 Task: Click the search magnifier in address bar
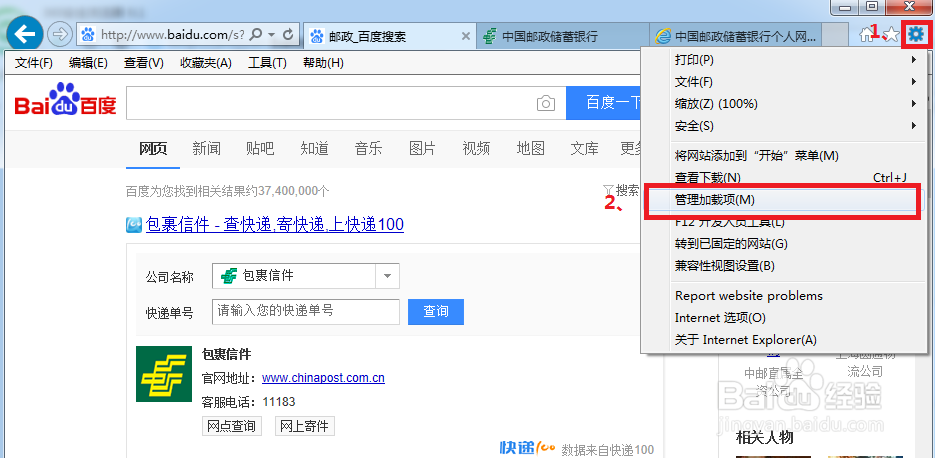255,35
